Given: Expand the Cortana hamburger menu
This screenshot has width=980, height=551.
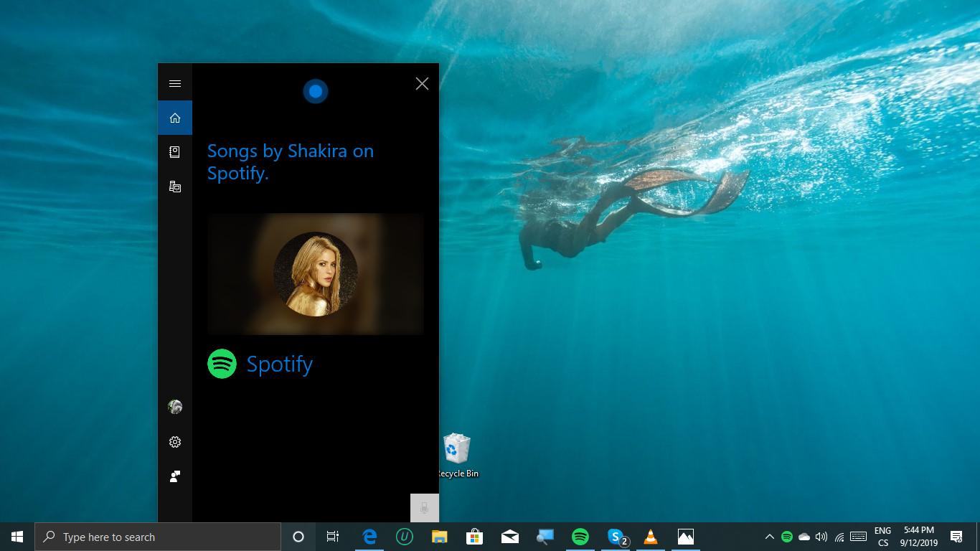Looking at the screenshot, I should (175, 83).
